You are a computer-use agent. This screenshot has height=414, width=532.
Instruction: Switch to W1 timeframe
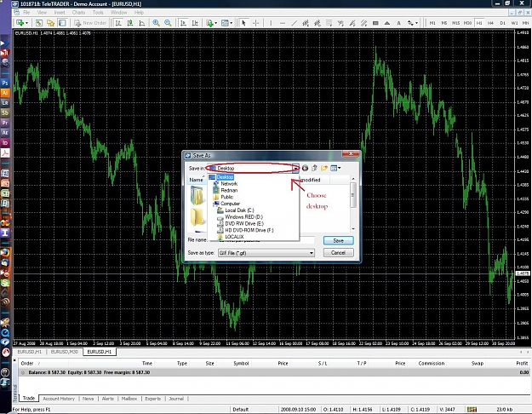pos(514,23)
